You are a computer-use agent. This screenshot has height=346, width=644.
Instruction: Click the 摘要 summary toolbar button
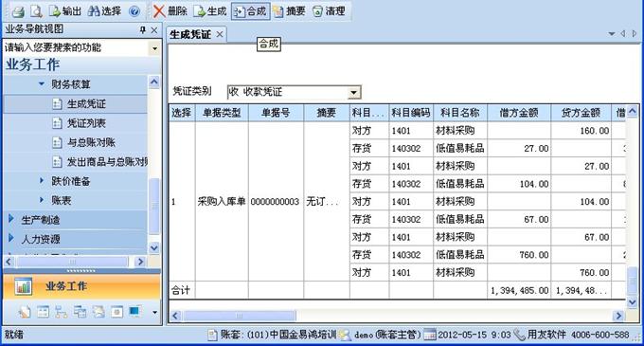(x=289, y=11)
